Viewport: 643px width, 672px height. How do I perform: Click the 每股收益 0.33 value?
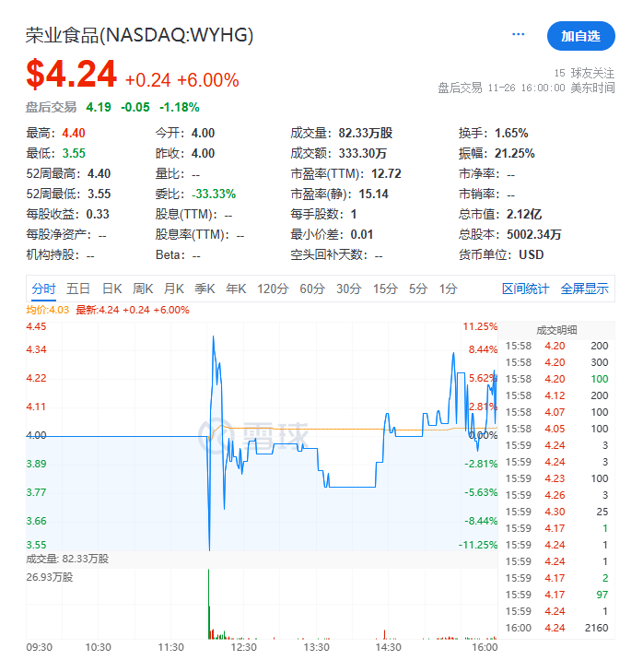click(98, 214)
